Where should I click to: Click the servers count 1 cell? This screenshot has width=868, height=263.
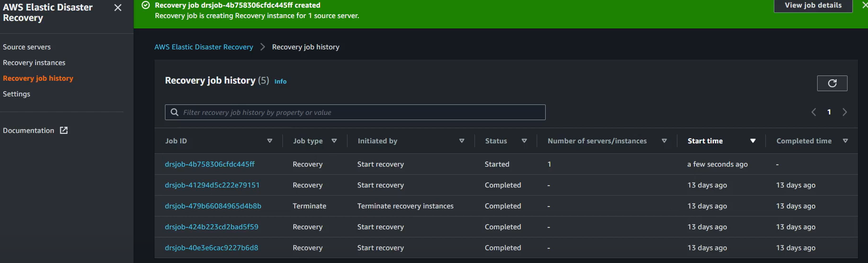(549, 164)
